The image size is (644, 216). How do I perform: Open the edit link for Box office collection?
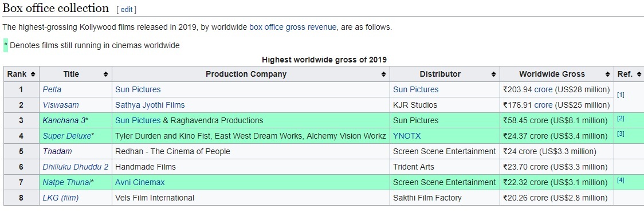pyautogui.click(x=127, y=9)
